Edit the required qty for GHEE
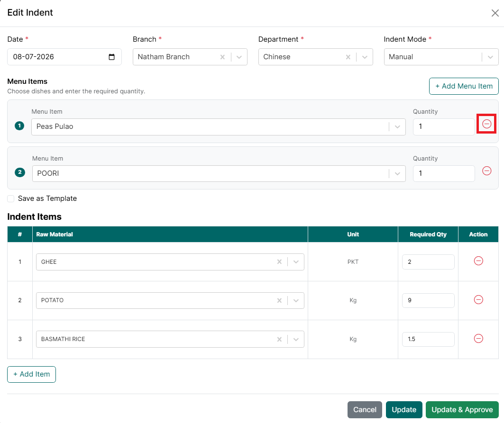The image size is (504, 423). pyautogui.click(x=428, y=262)
